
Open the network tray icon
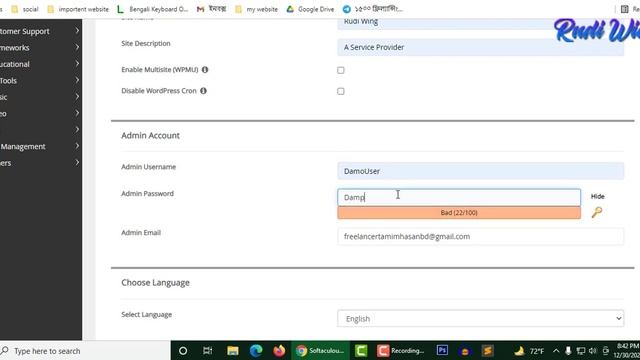580,351
